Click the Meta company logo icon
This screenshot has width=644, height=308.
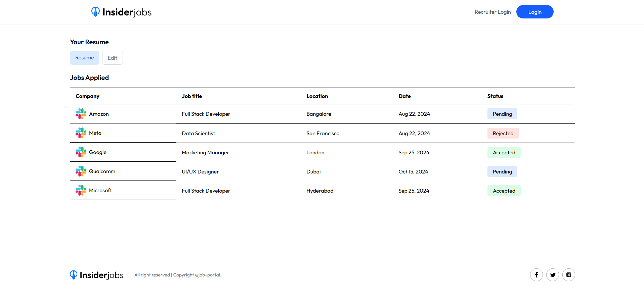(x=81, y=133)
